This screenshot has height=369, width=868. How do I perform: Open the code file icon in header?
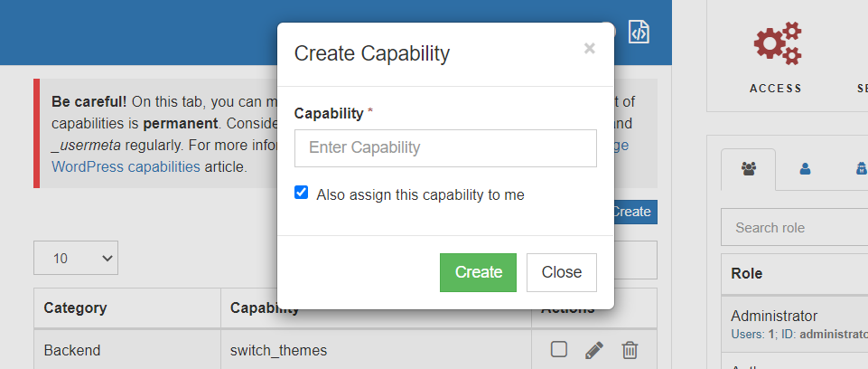(x=639, y=33)
